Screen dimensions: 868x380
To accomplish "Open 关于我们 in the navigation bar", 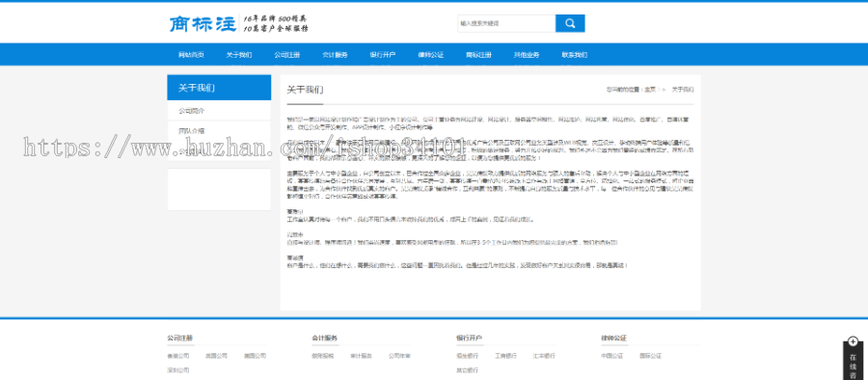I will pyautogui.click(x=238, y=55).
